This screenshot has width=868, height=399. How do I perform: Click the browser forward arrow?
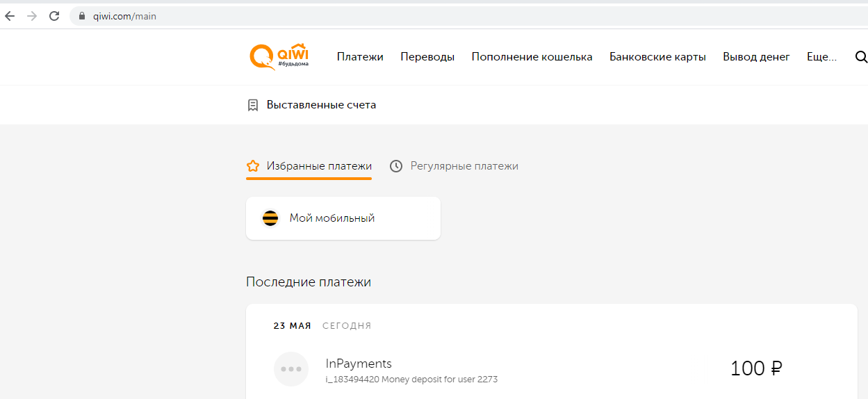(32, 16)
